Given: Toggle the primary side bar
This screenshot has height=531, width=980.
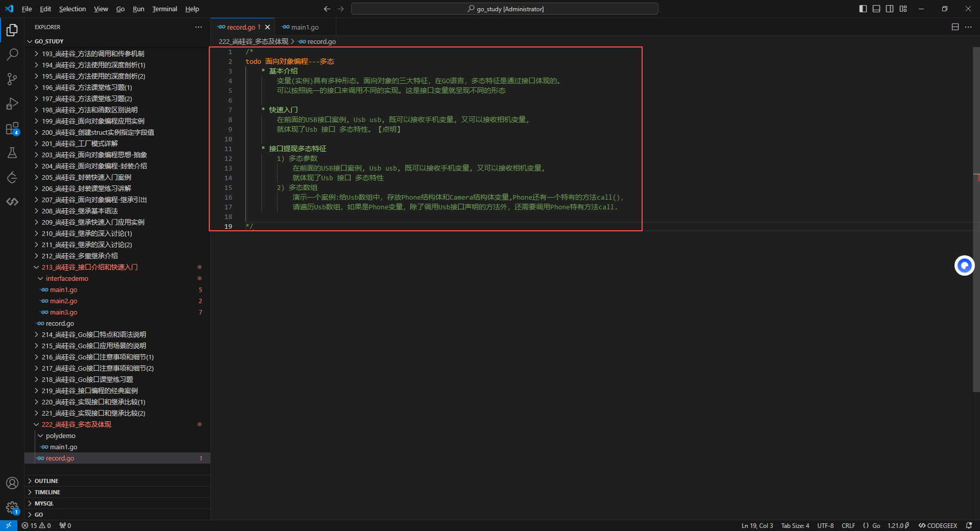Looking at the screenshot, I should (863, 9).
